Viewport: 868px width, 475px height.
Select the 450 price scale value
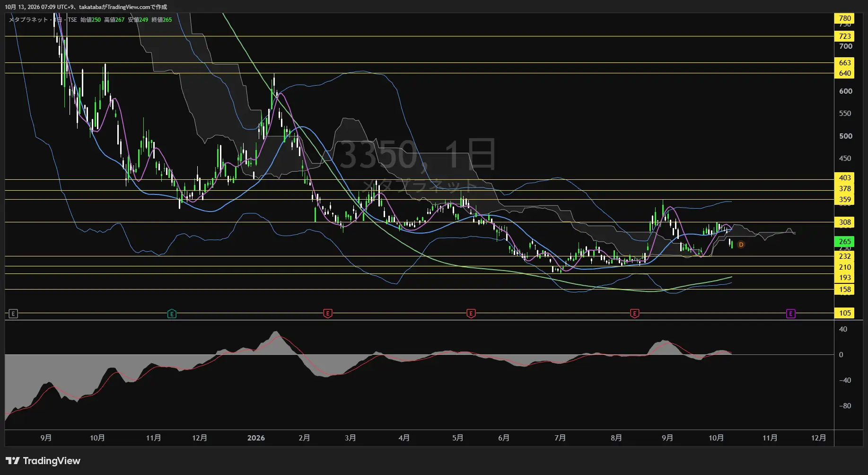click(845, 158)
